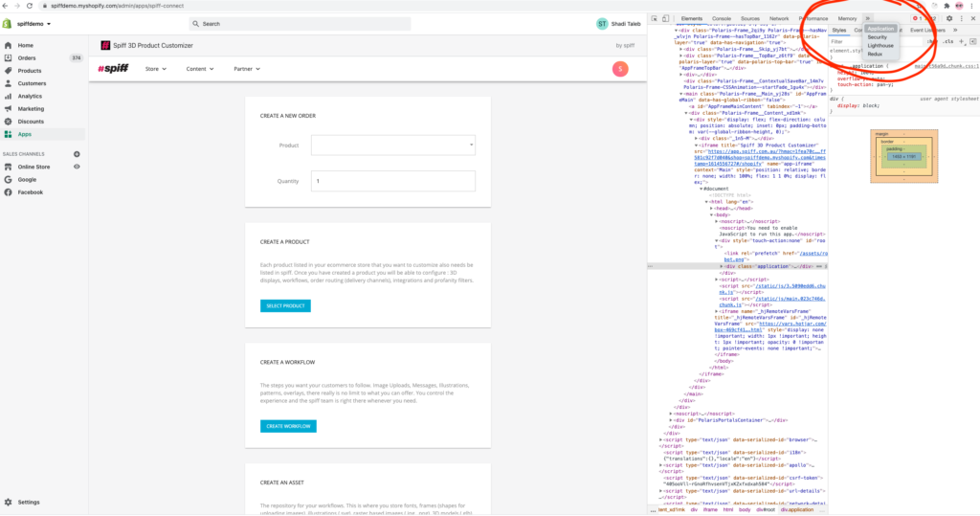Open the Google sales channel

coord(27,180)
